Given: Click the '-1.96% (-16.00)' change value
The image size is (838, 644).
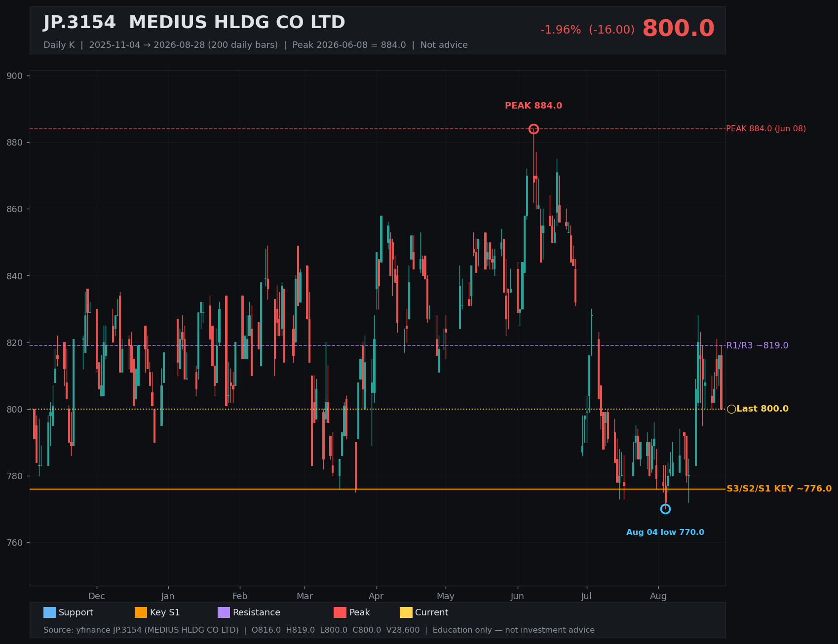Looking at the screenshot, I should pyautogui.click(x=587, y=30).
